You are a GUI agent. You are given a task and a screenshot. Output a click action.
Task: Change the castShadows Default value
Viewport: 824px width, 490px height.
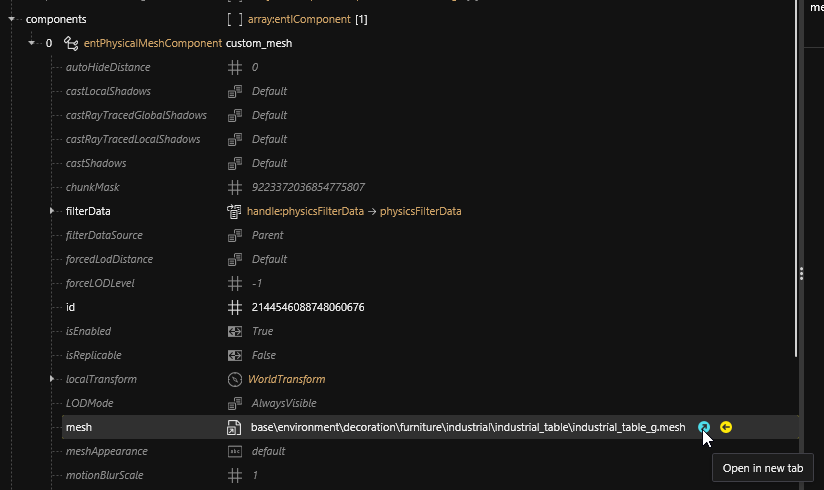pos(269,163)
